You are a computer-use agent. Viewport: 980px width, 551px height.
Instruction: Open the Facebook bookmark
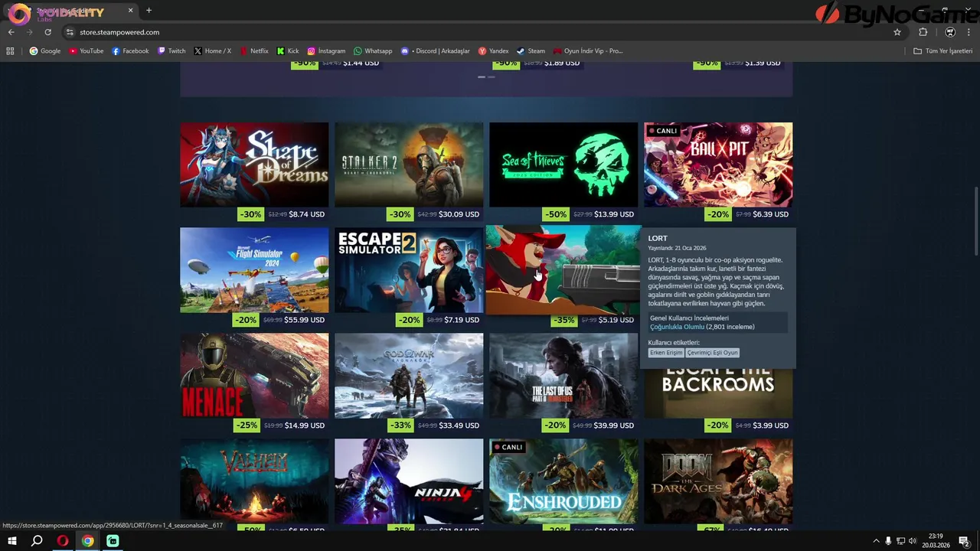pos(130,51)
